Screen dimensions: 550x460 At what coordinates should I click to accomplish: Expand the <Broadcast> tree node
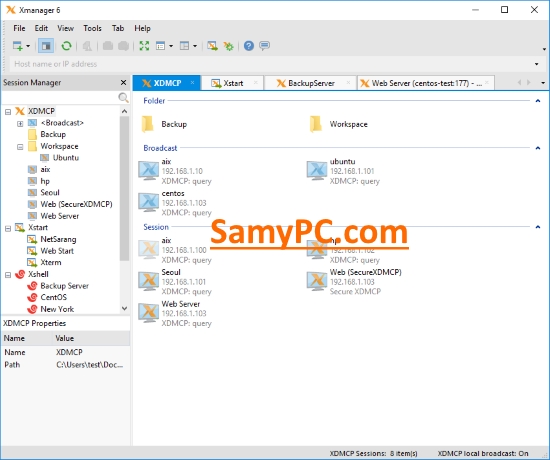click(x=20, y=124)
